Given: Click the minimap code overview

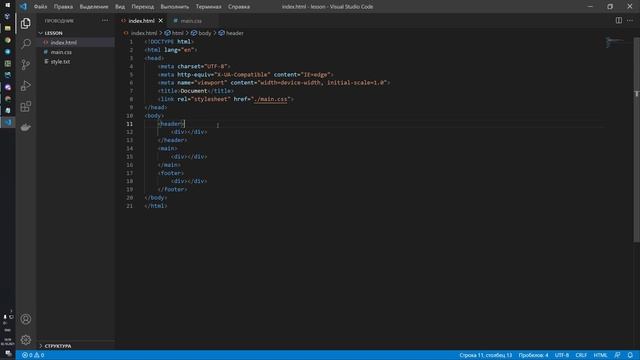Looking at the screenshot, I should pos(614,42).
